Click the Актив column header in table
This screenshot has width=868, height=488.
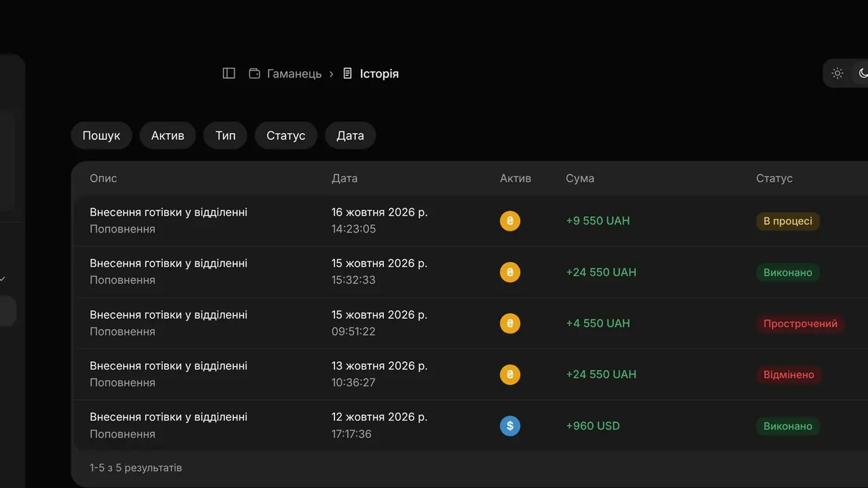coord(515,178)
